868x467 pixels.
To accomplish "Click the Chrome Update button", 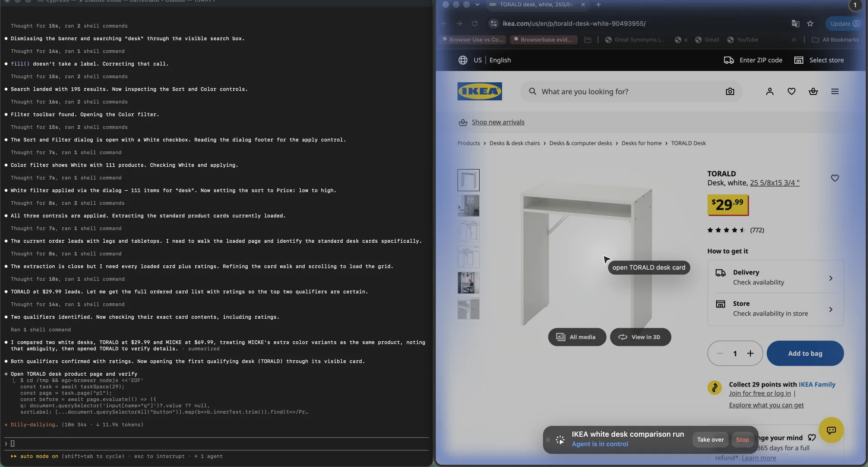I will (x=844, y=24).
